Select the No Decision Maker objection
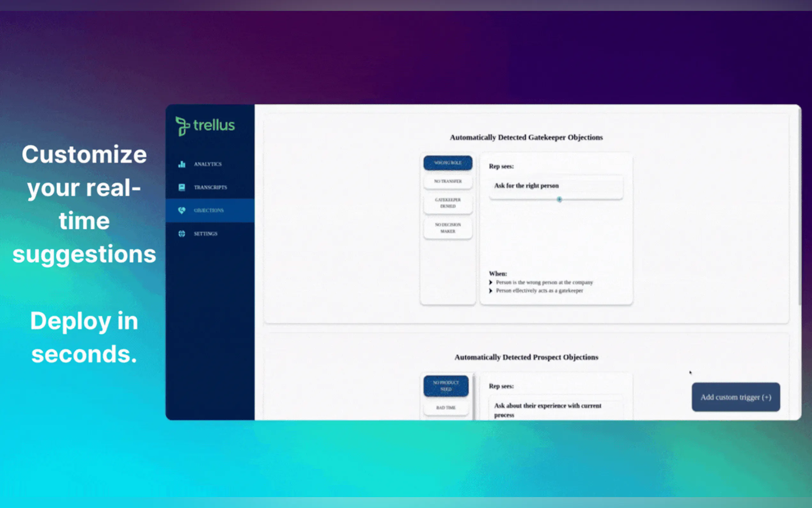812x508 pixels. pos(448,228)
